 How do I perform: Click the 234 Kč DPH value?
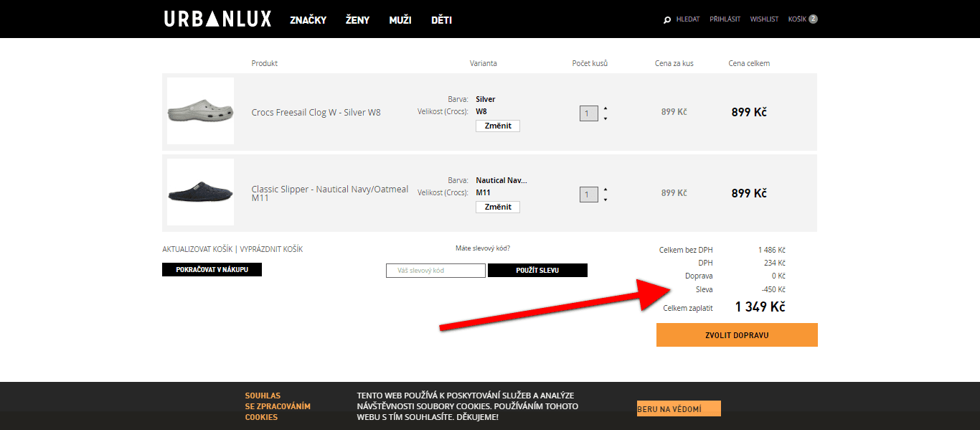tap(775, 263)
